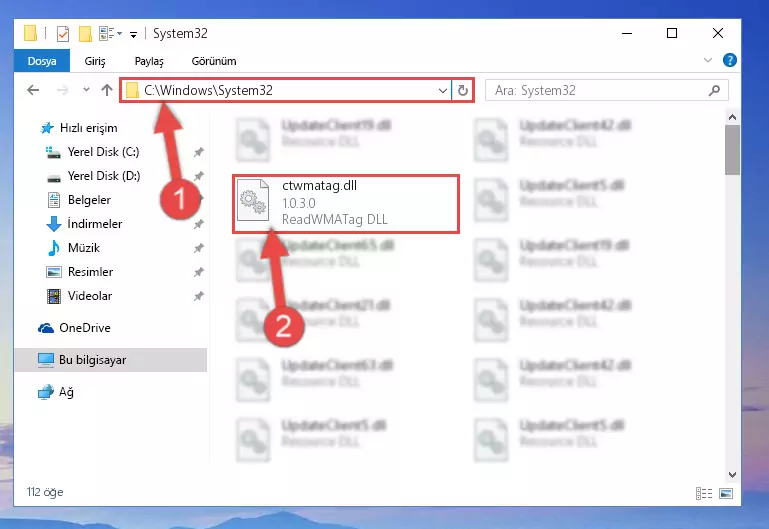This screenshot has height=529, width=769.
Task: Open the recent locations dropdown arrow
Action: point(86,90)
